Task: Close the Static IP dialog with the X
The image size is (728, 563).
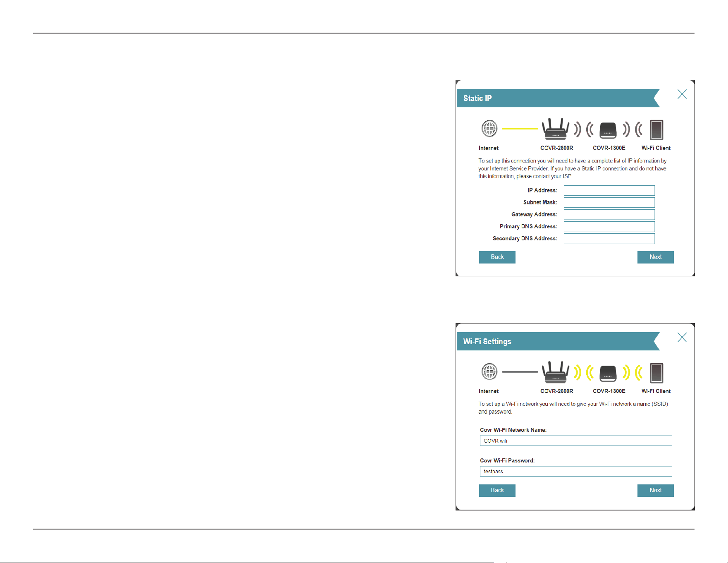Action: [682, 94]
